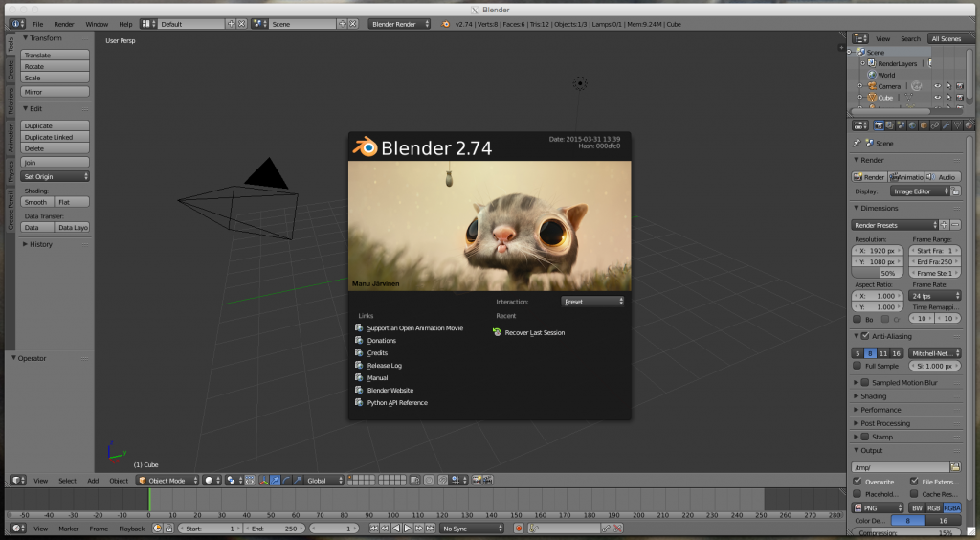Open the File menu
The width and height of the screenshot is (980, 540).
coord(38,24)
